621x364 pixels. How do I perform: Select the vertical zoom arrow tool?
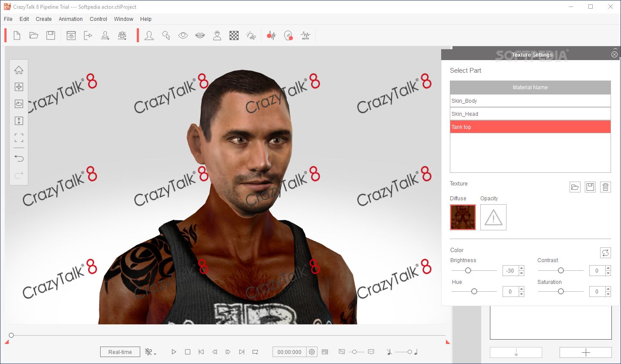pyautogui.click(x=19, y=121)
